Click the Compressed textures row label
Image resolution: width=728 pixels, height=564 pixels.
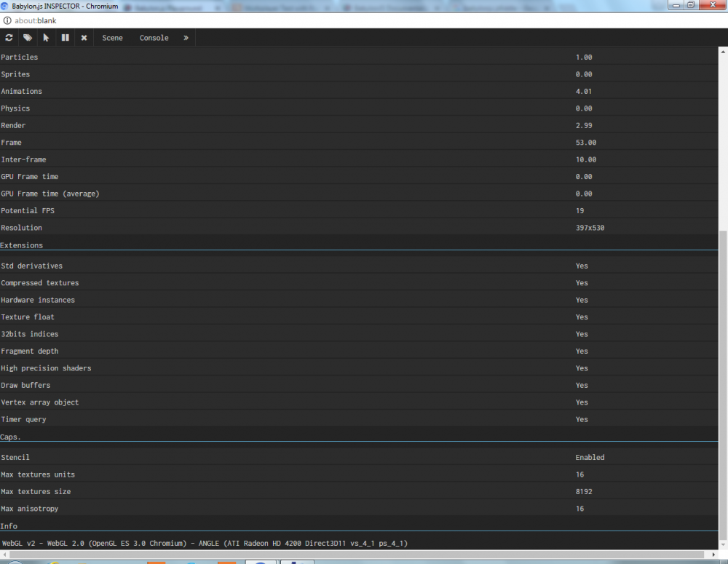point(40,283)
